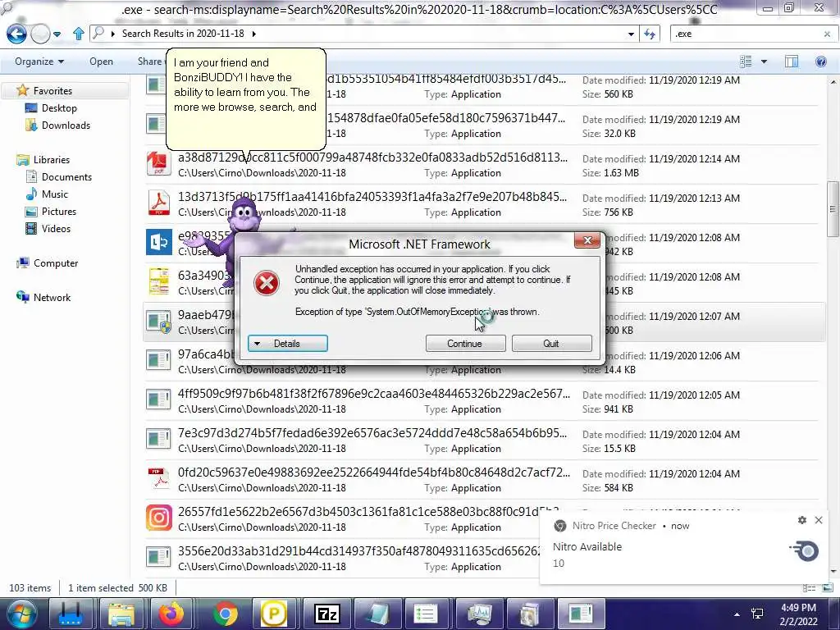Open the address bar history dropdown
Image resolution: width=840 pixels, height=630 pixels.
point(631,34)
